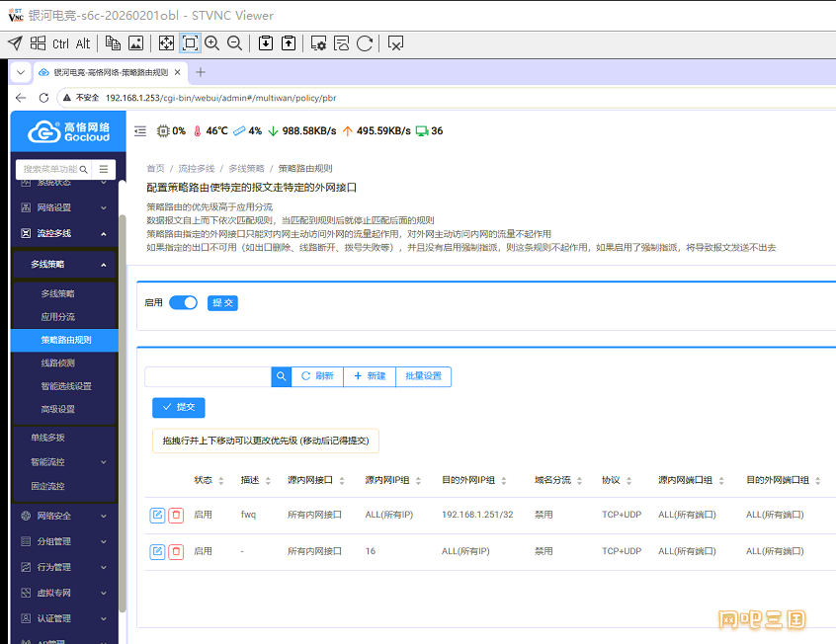Image resolution: width=836 pixels, height=644 pixels.
Task: Click the 提交 button with checkmark
Action: pos(179,407)
